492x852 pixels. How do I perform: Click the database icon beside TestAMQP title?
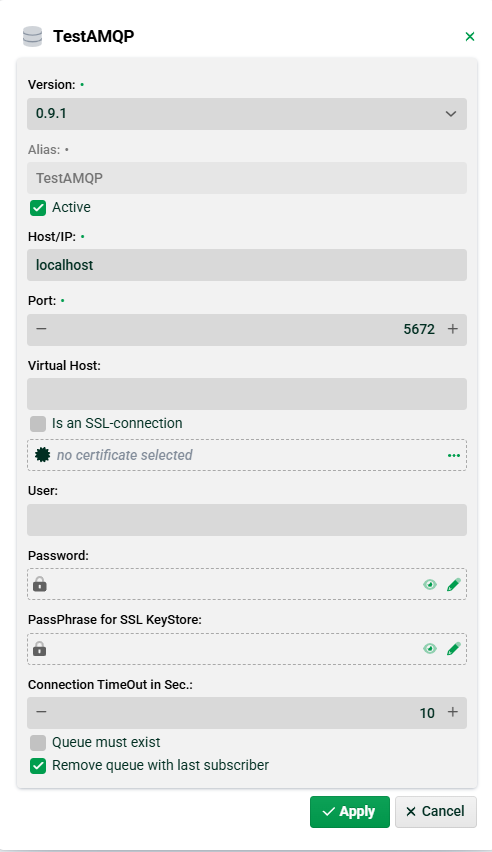(33, 36)
